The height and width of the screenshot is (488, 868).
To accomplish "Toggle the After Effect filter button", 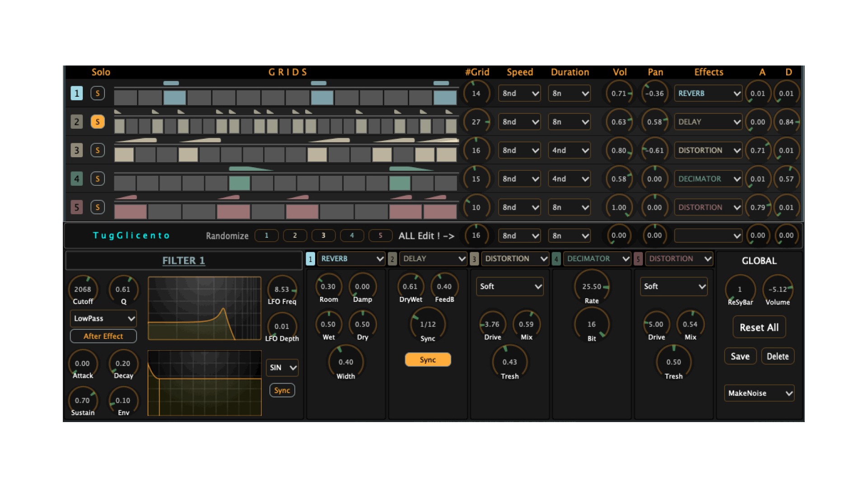I will tap(103, 336).
